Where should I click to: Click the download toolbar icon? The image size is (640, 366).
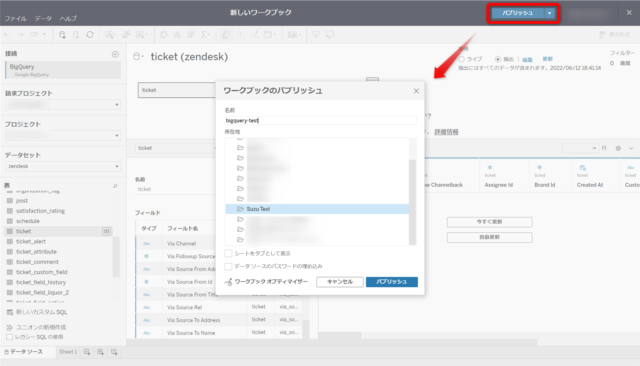(316, 35)
